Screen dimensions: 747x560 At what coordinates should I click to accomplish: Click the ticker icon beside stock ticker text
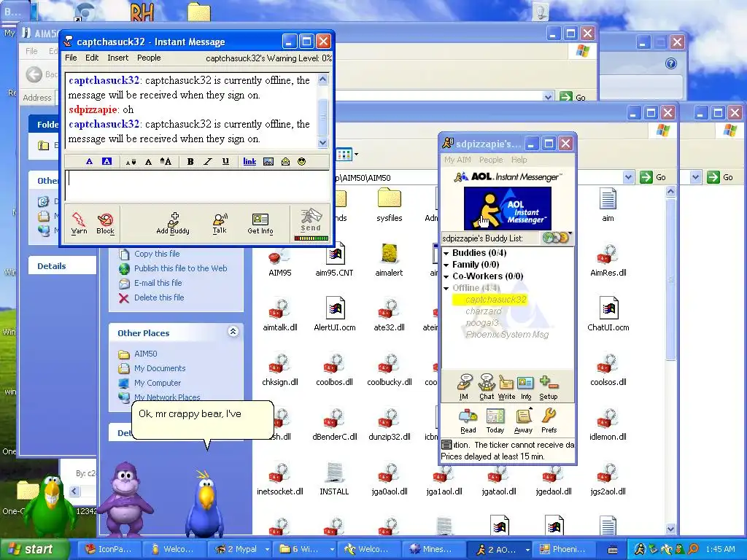point(446,445)
